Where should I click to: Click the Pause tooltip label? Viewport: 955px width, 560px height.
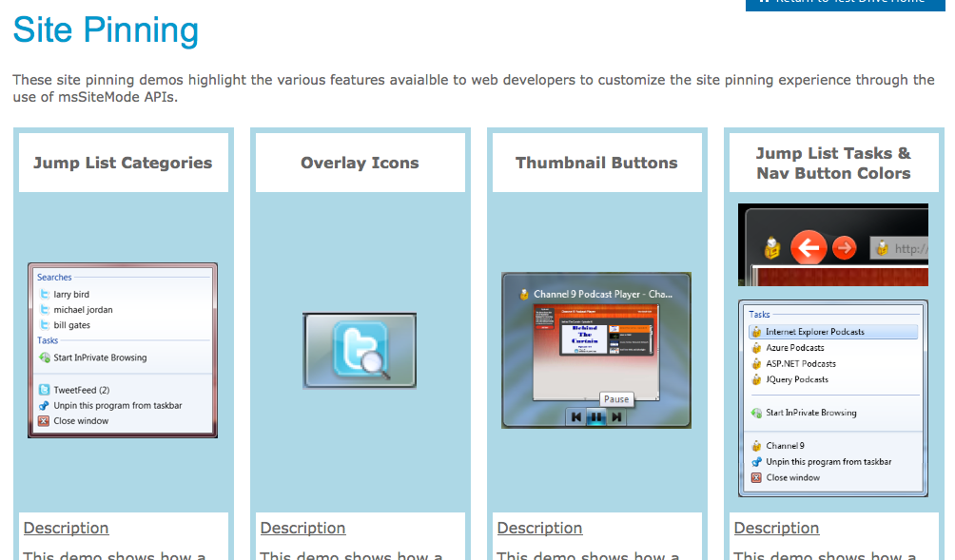tap(616, 399)
